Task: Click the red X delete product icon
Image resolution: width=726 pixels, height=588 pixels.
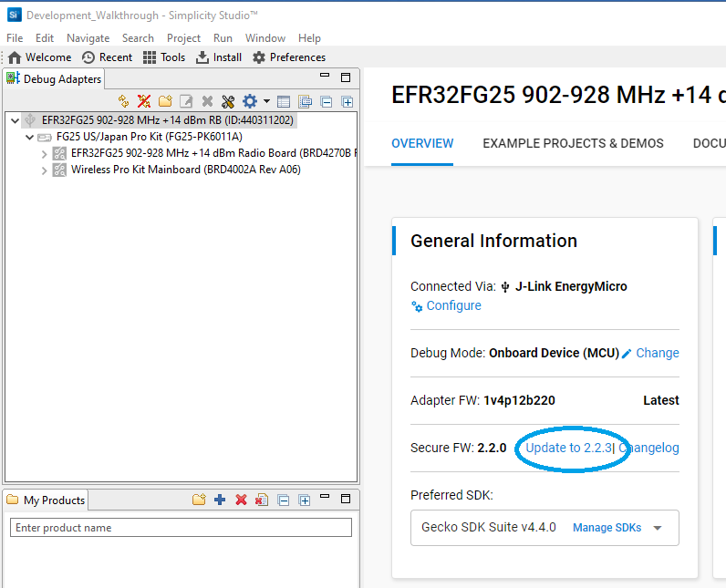Action: point(241,500)
